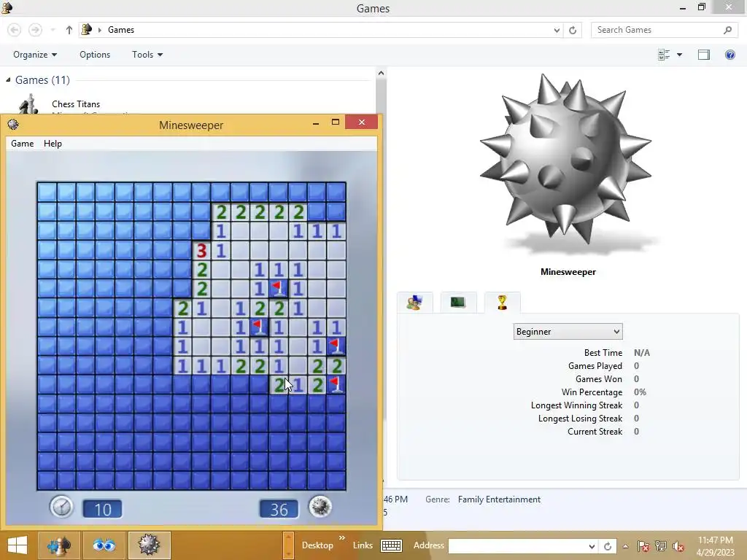
Task: Open the Help menu in Minesweeper
Action: coord(53,144)
